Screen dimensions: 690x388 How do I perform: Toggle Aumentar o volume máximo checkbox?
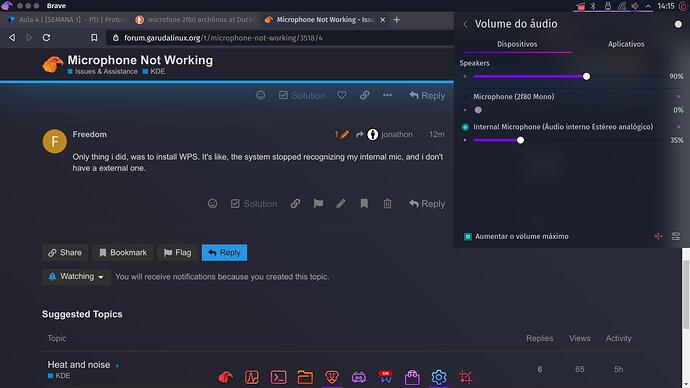click(x=468, y=237)
